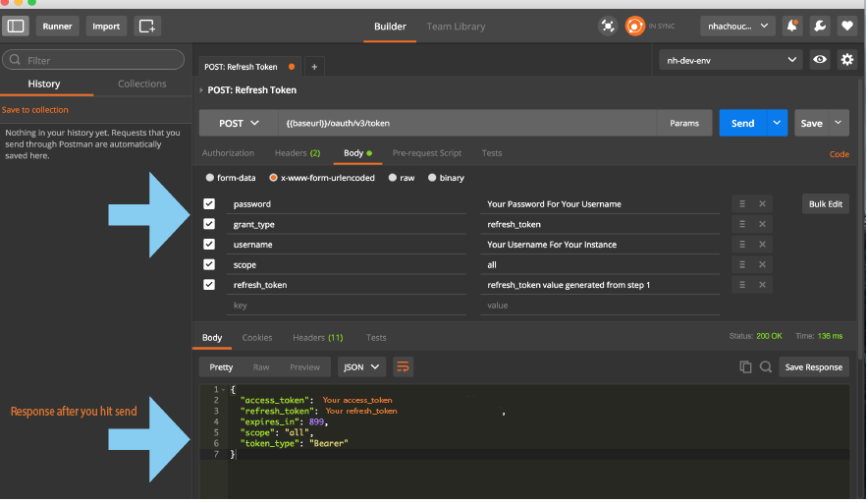Toggle line wrap in response
The image size is (868, 503).
pos(403,366)
